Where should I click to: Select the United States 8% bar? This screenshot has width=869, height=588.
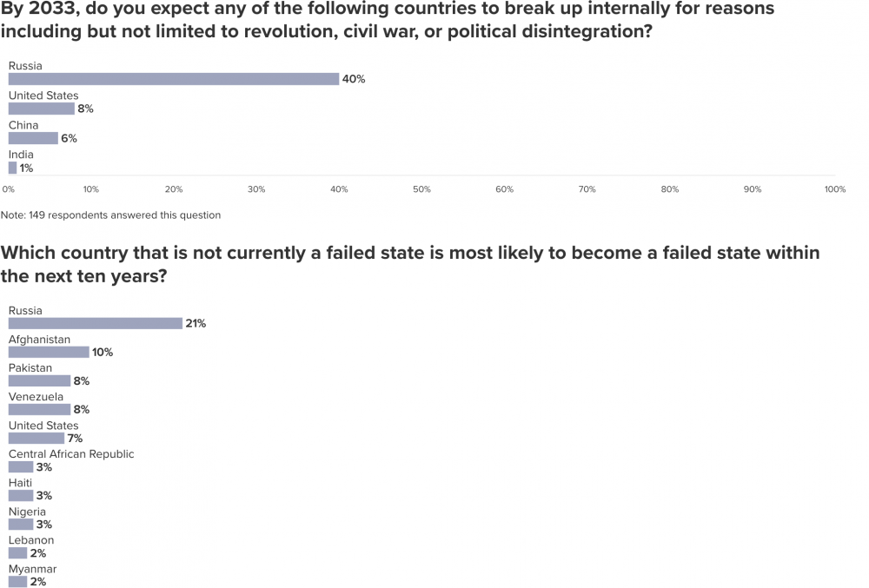pyautogui.click(x=42, y=109)
